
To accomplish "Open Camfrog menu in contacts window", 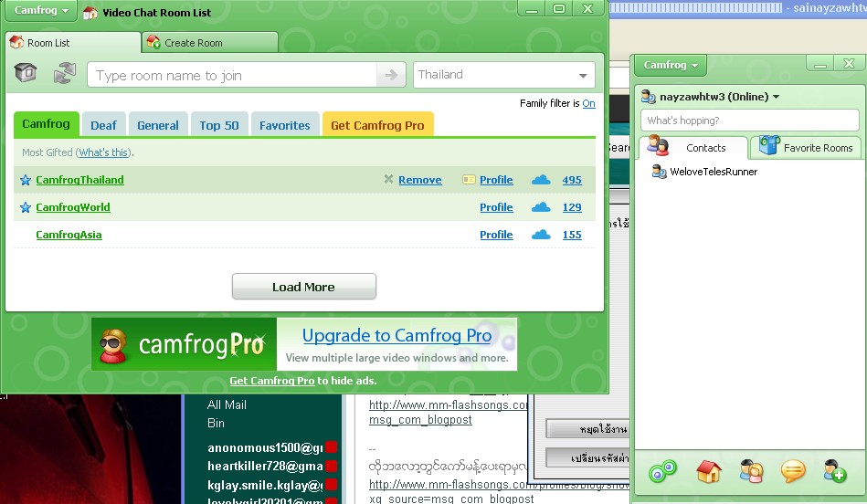I will [671, 65].
